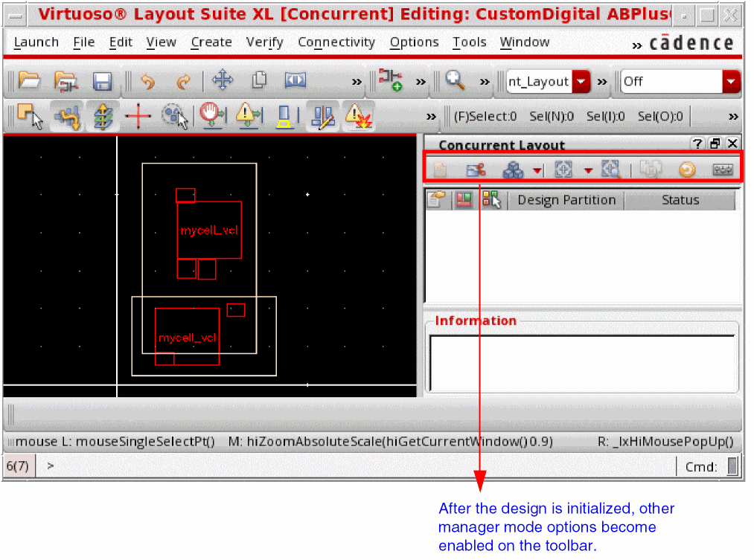Click the Design Partition column header
The height and width of the screenshot is (560, 754).
[x=566, y=200]
